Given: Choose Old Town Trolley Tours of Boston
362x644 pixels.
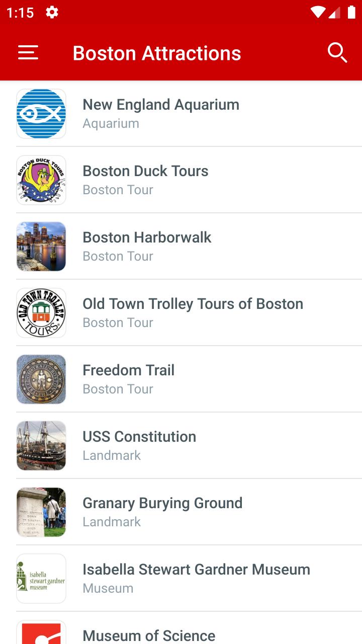Looking at the screenshot, I should click(x=193, y=304).
